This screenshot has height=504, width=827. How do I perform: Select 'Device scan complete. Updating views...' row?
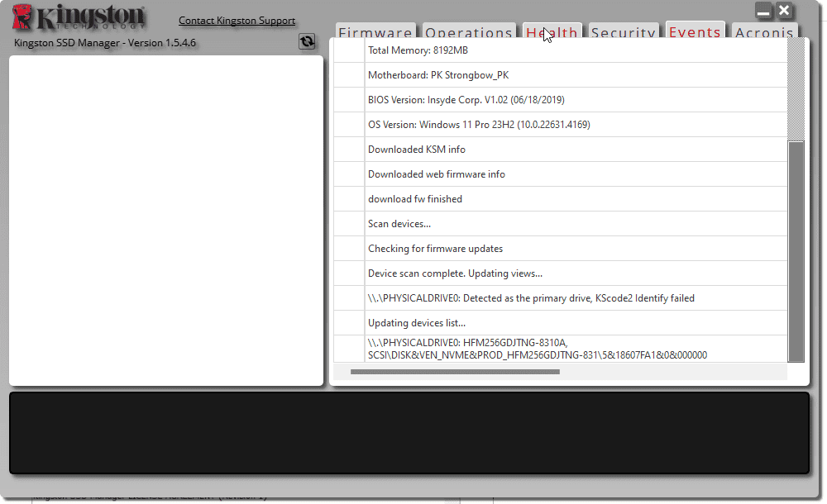click(561, 273)
